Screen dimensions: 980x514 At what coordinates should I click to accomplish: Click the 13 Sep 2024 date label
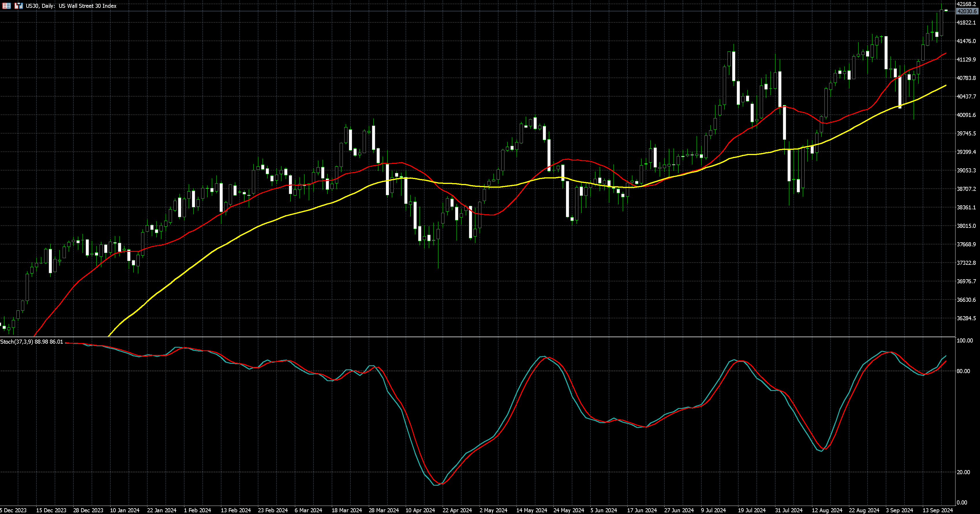coord(938,510)
